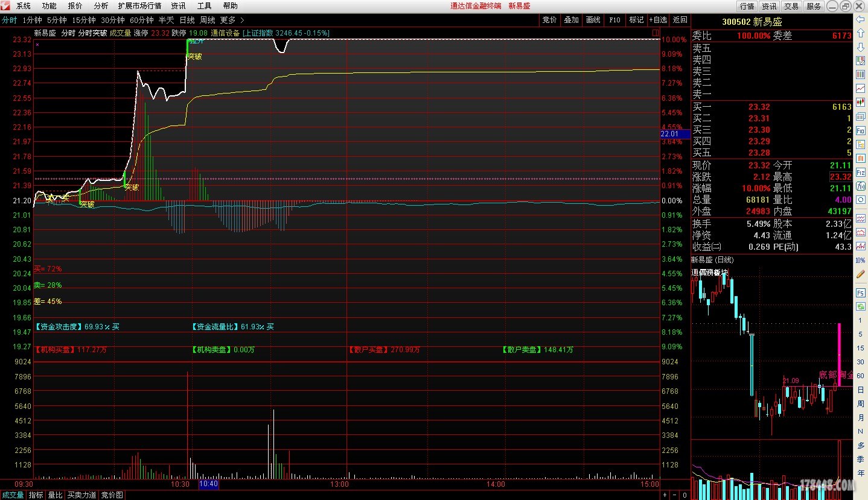Select quarterly 季 period in right sidebar
The image size is (868, 500).
point(861,459)
